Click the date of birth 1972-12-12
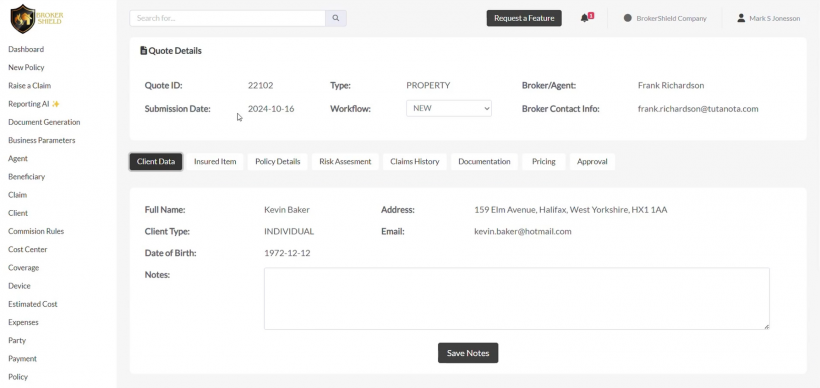The width and height of the screenshot is (820, 388). pos(287,253)
